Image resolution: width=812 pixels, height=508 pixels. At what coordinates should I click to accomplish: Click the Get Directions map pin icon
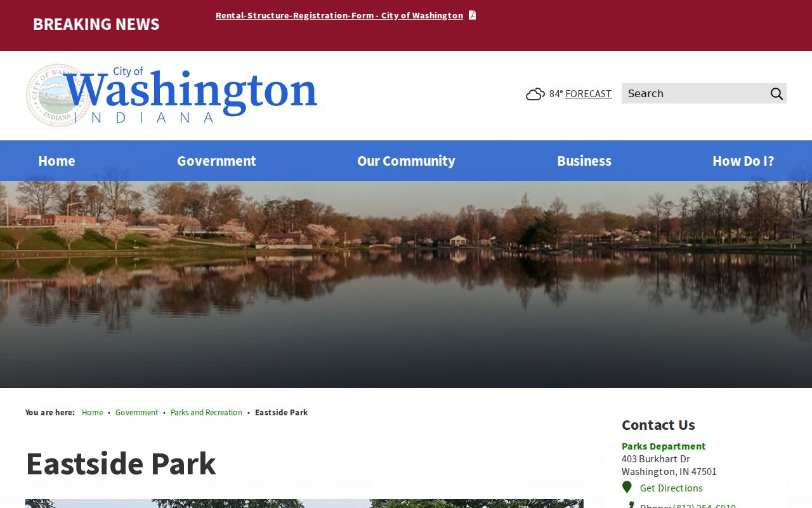(627, 487)
